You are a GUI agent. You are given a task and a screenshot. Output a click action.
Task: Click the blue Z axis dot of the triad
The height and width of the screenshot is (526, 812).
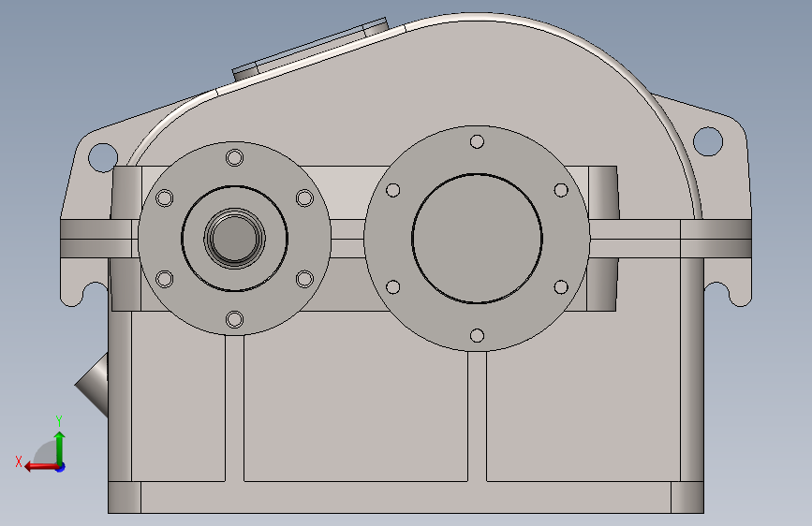click(x=61, y=467)
